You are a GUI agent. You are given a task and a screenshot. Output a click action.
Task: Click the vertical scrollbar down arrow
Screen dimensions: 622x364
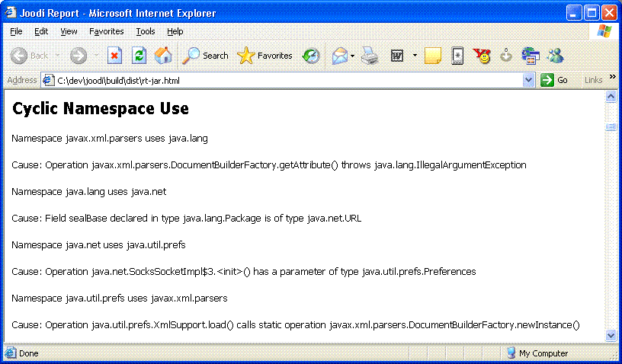pos(611,335)
